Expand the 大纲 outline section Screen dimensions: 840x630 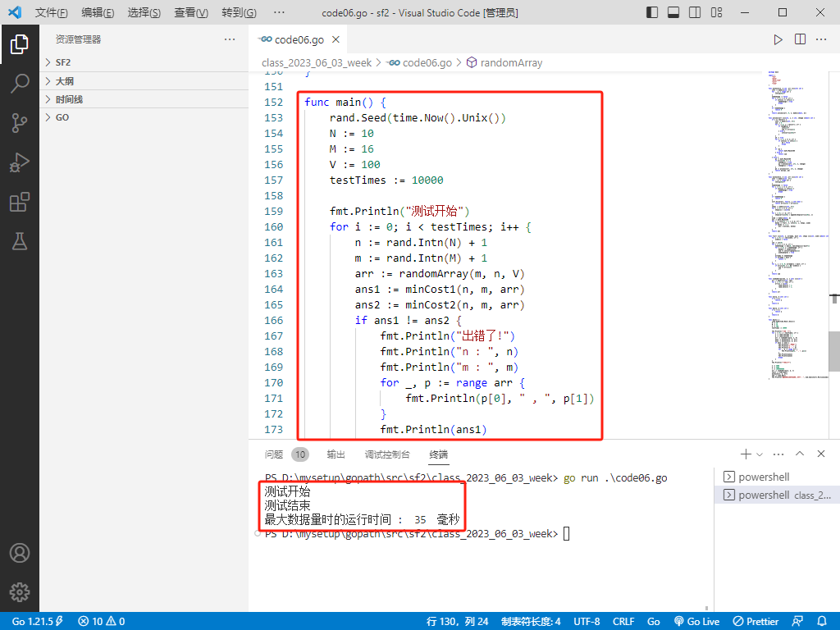tap(144, 81)
